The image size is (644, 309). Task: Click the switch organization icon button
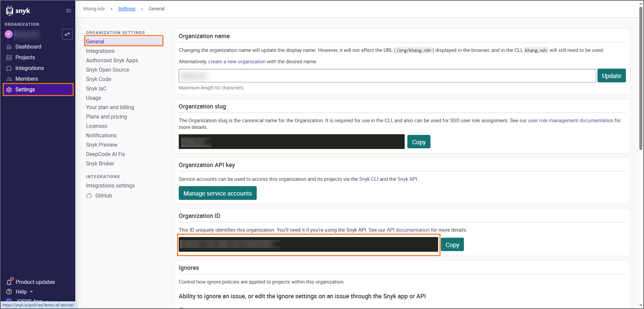[67, 34]
